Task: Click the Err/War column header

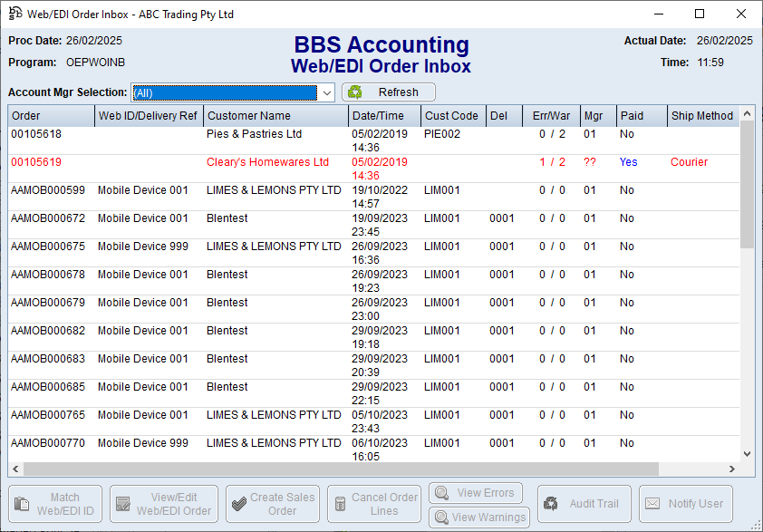Action: pos(550,116)
